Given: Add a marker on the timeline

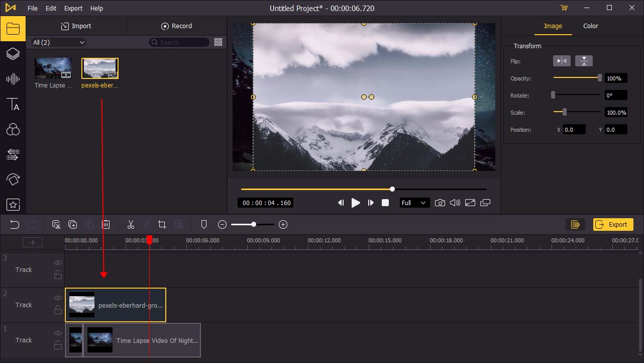Looking at the screenshot, I should 204,225.
